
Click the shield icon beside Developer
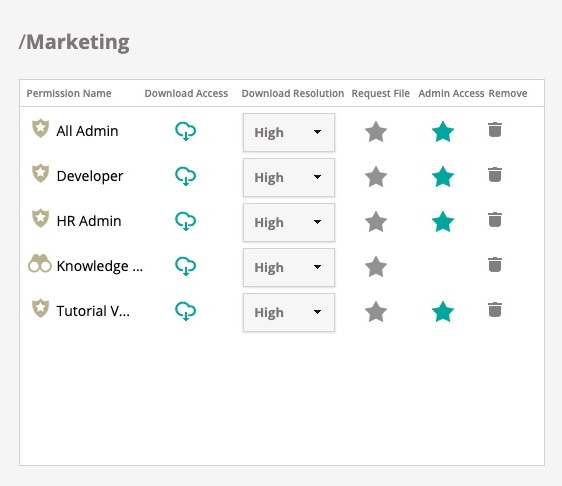[41, 173]
